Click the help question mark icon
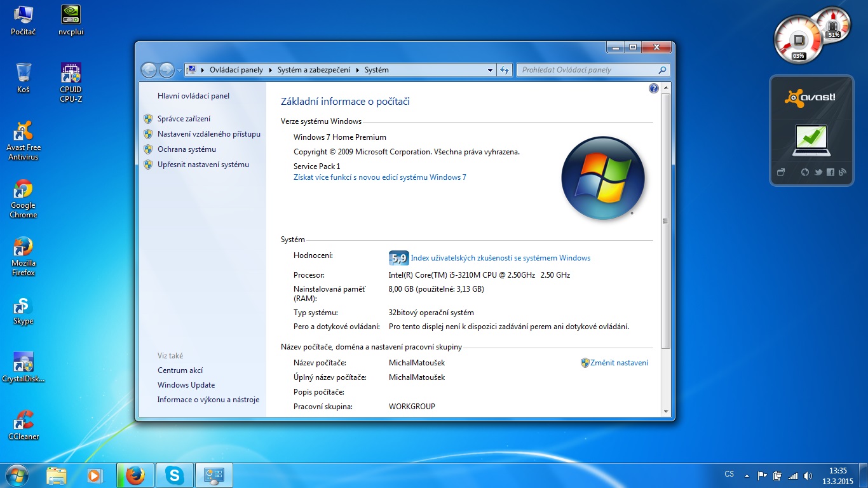868x488 pixels. [653, 88]
